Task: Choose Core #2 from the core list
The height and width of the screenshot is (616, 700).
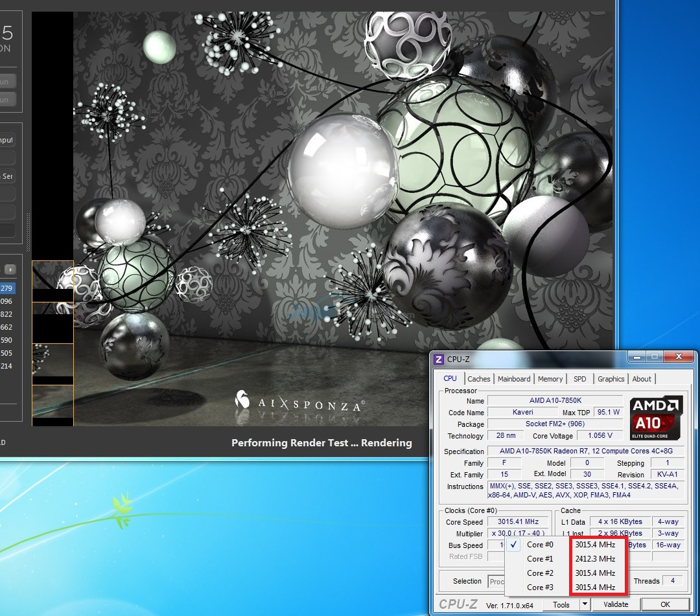Action: click(x=539, y=573)
